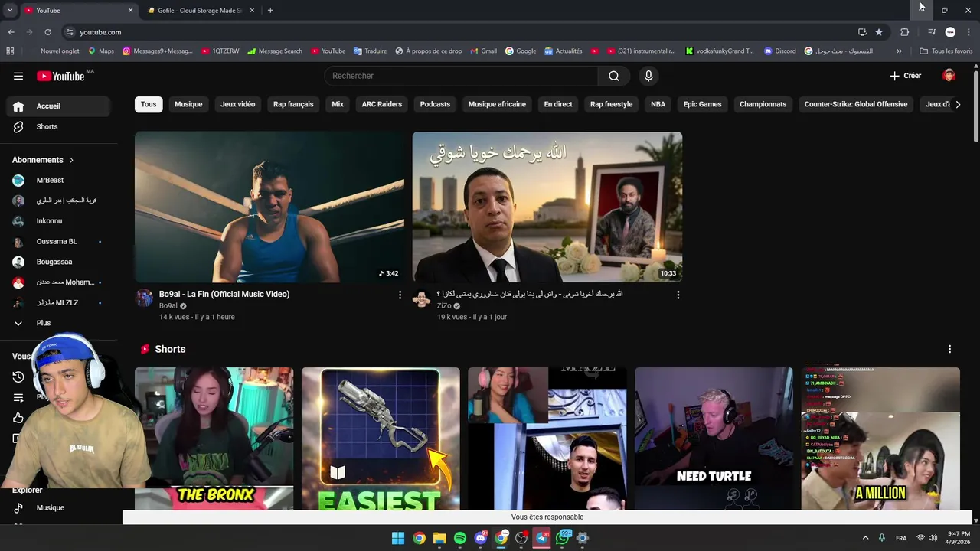The image size is (980, 551).
Task: Open the YouTube hamburger guide menu
Action: 18,76
